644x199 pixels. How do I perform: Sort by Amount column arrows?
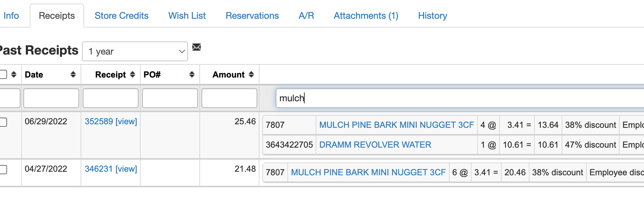point(251,74)
